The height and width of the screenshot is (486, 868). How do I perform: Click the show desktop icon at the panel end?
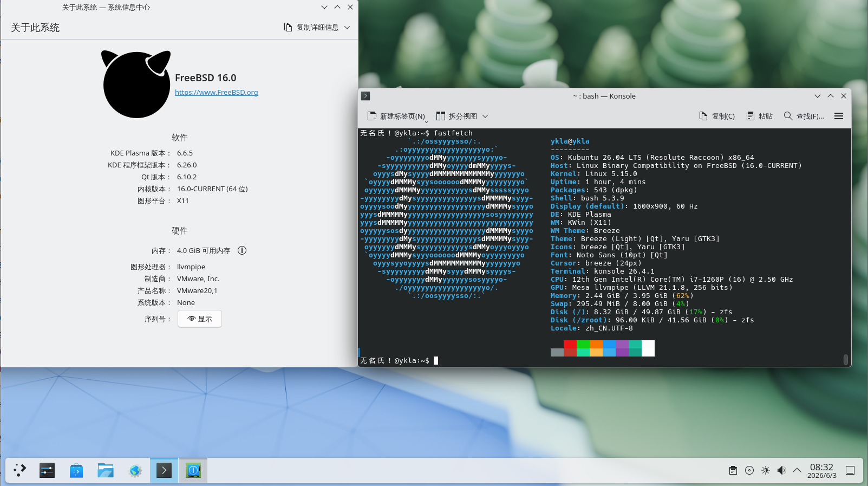pyautogui.click(x=850, y=470)
